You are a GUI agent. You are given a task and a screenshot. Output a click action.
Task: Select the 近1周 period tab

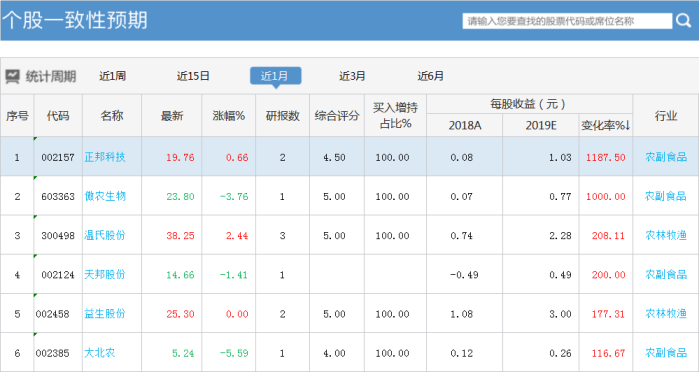(112, 76)
